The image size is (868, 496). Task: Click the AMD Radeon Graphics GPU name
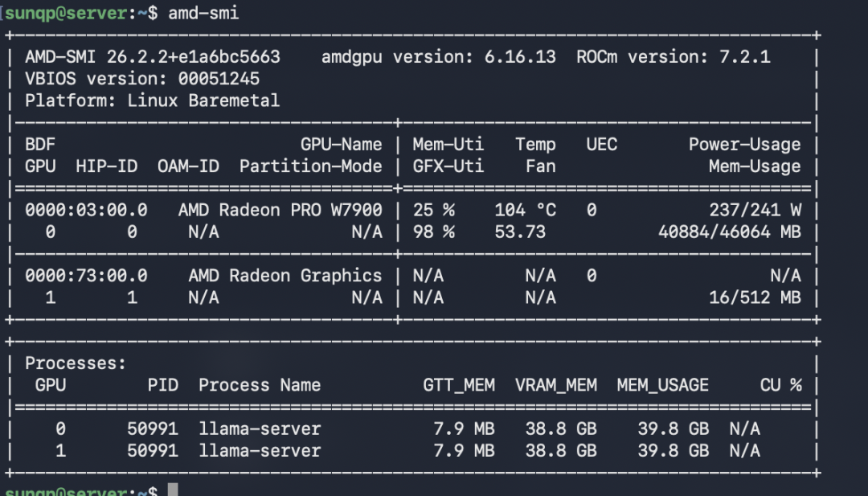(x=285, y=276)
